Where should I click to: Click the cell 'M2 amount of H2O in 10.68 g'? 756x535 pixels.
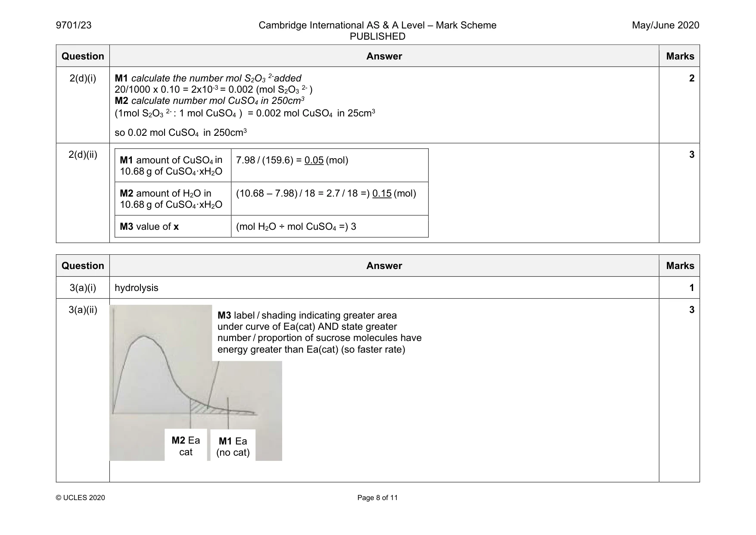[173, 199]
